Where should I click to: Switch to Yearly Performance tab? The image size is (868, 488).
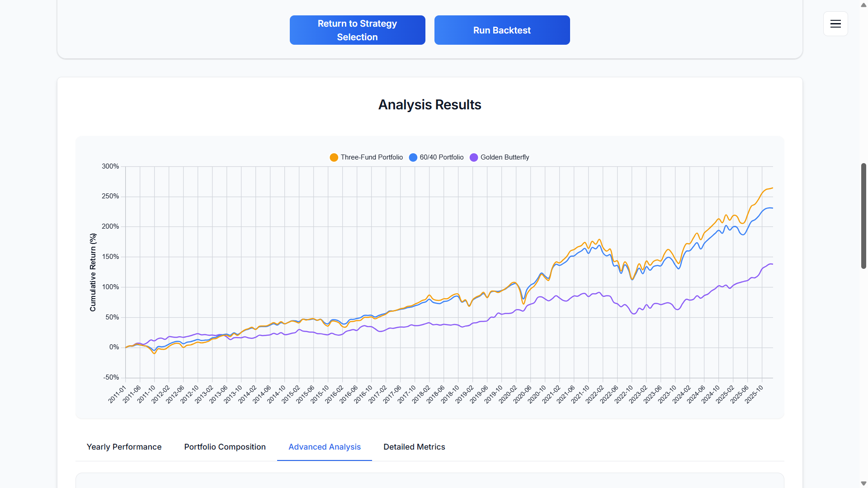[124, 447]
